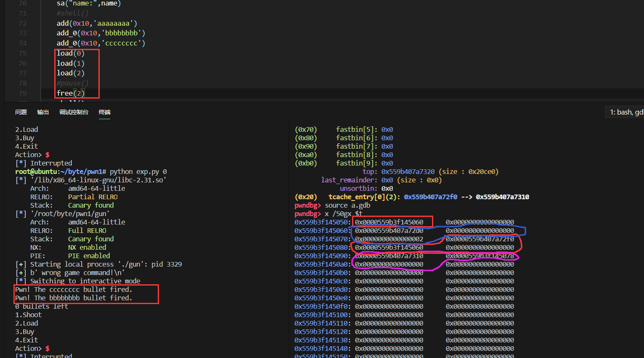Click the memory address label 0x559b3f145100:
The image size is (644, 358).
click(323, 315)
